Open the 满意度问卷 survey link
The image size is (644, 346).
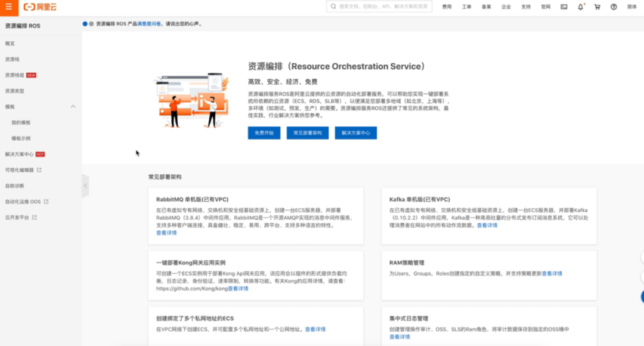coord(149,24)
